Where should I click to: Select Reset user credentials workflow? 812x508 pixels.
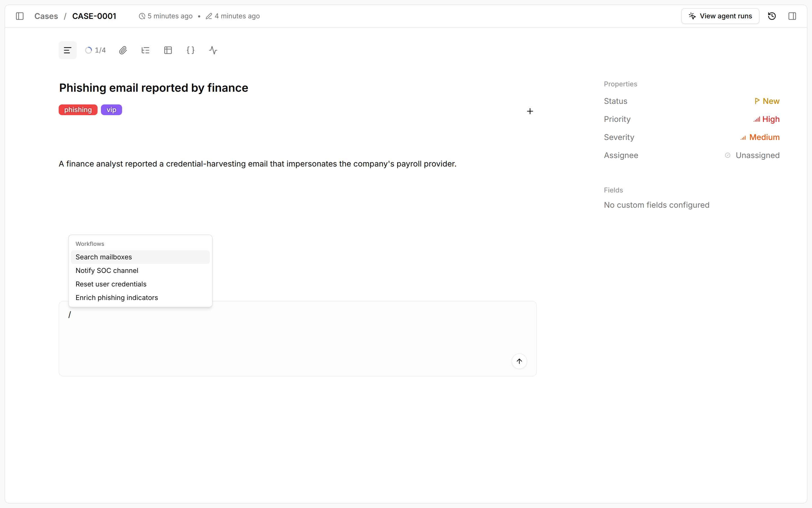coord(140,284)
